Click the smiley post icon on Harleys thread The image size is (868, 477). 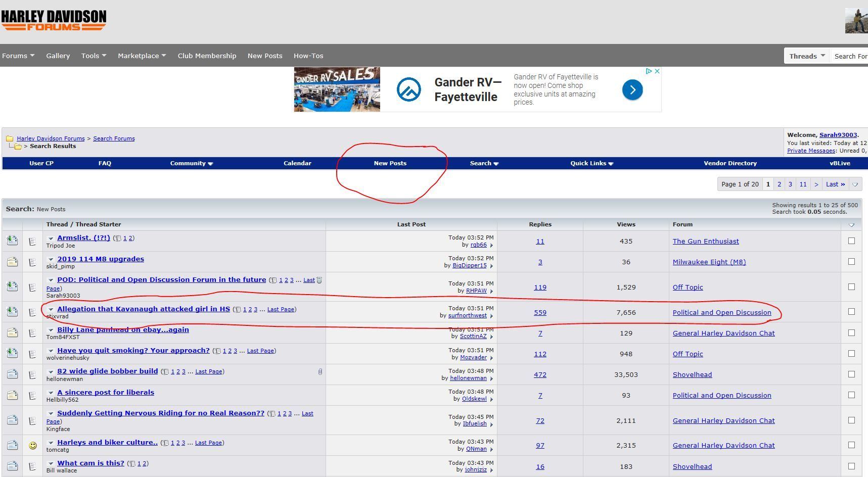(x=33, y=446)
